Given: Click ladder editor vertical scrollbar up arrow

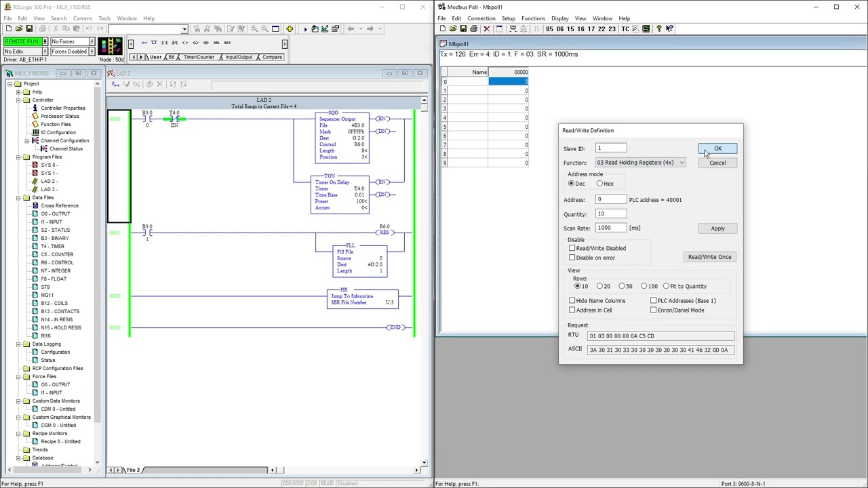Looking at the screenshot, I should [424, 101].
